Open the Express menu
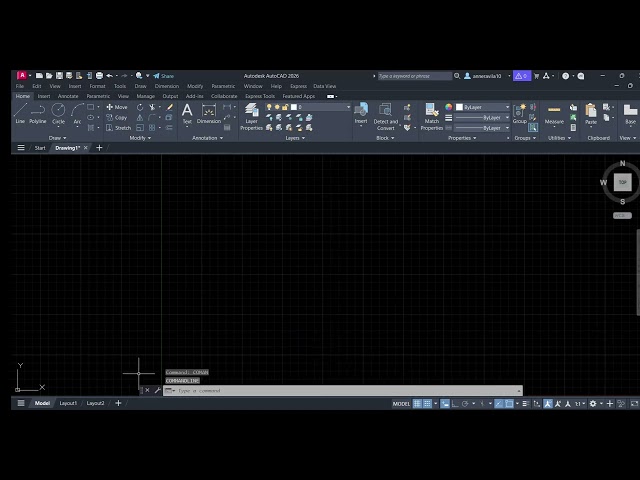Image resolution: width=640 pixels, height=480 pixels. point(298,86)
